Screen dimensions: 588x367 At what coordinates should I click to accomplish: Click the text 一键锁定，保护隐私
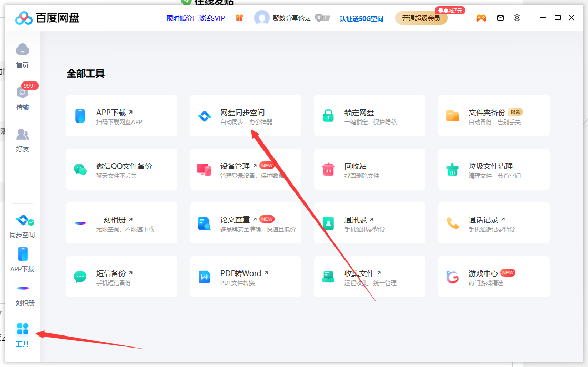pos(370,122)
